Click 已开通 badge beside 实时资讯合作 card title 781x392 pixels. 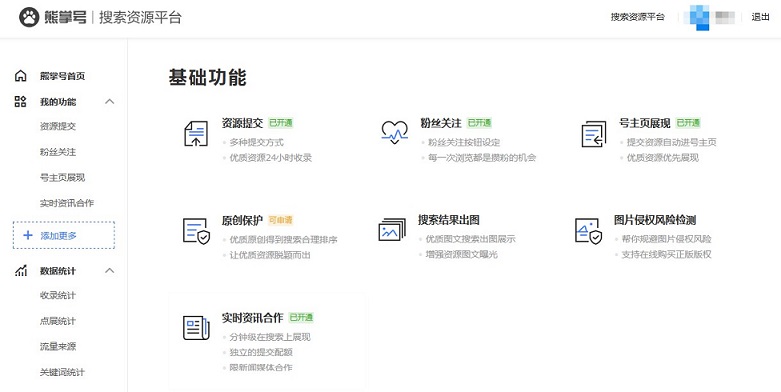click(x=301, y=317)
